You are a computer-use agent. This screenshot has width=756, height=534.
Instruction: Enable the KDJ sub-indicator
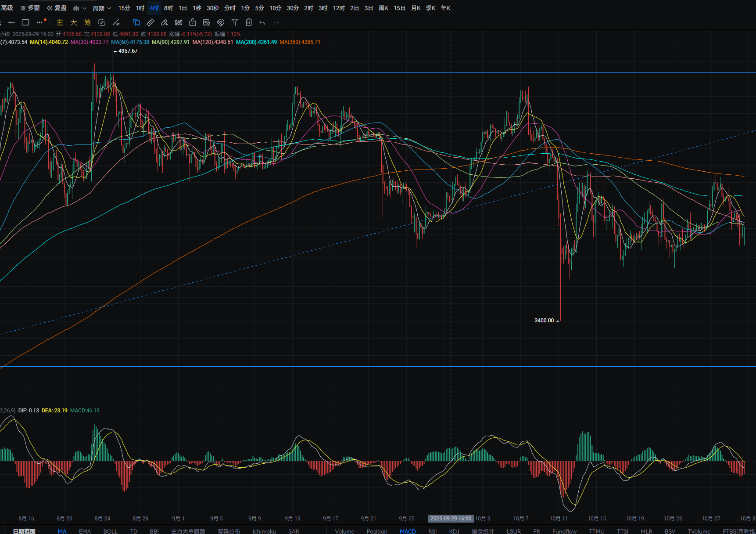click(x=454, y=531)
